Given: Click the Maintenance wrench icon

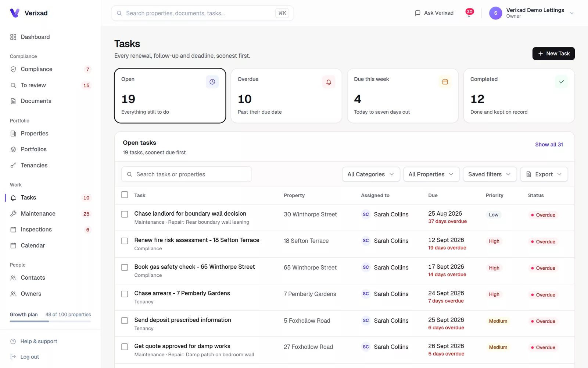Looking at the screenshot, I should (13, 213).
